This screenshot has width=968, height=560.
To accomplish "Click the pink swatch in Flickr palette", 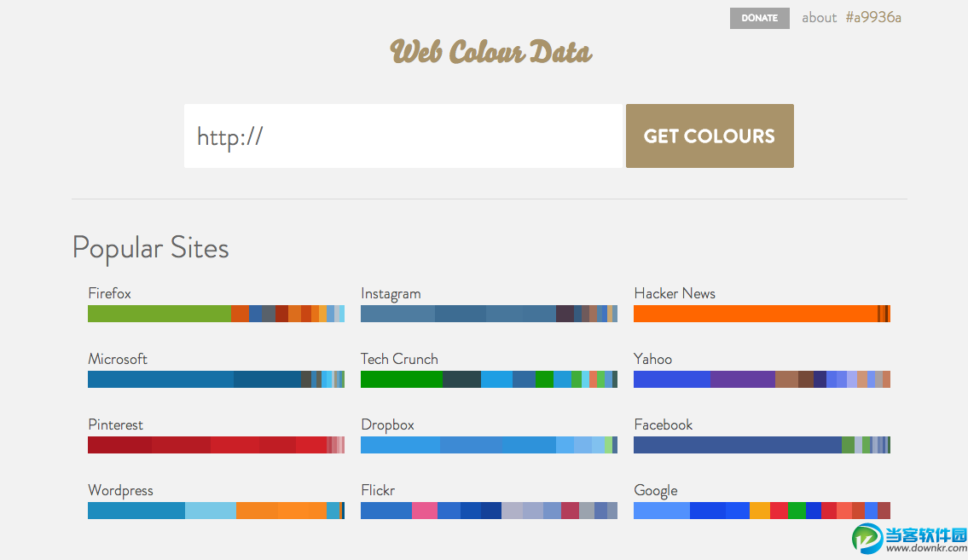I will (424, 511).
